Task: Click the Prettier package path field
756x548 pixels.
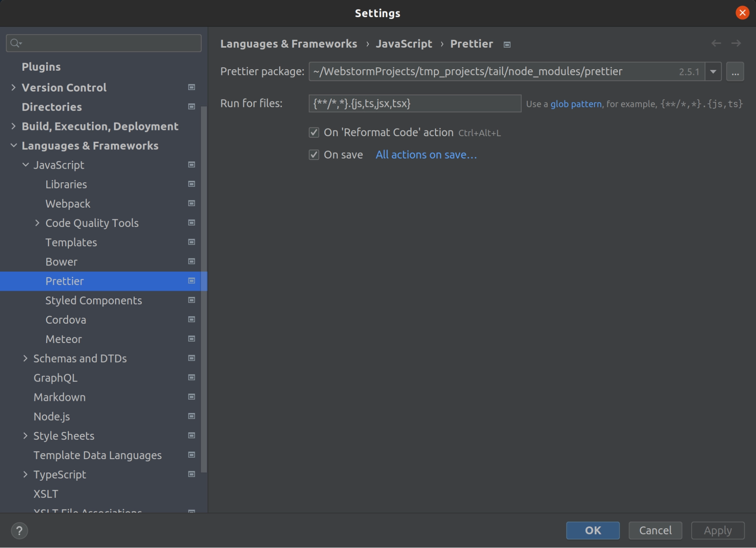Action: [x=507, y=71]
